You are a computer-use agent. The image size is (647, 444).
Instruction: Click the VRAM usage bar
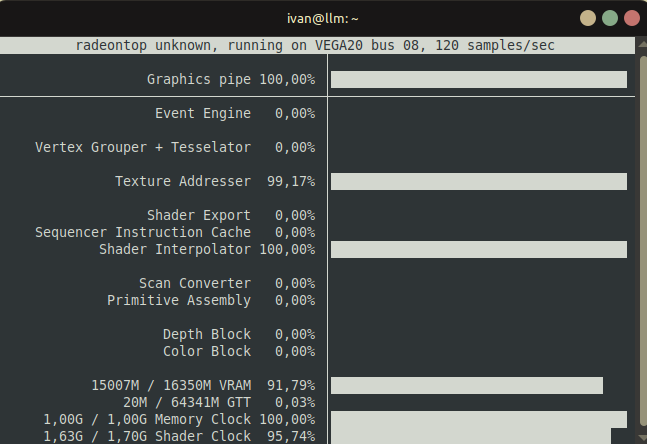467,385
